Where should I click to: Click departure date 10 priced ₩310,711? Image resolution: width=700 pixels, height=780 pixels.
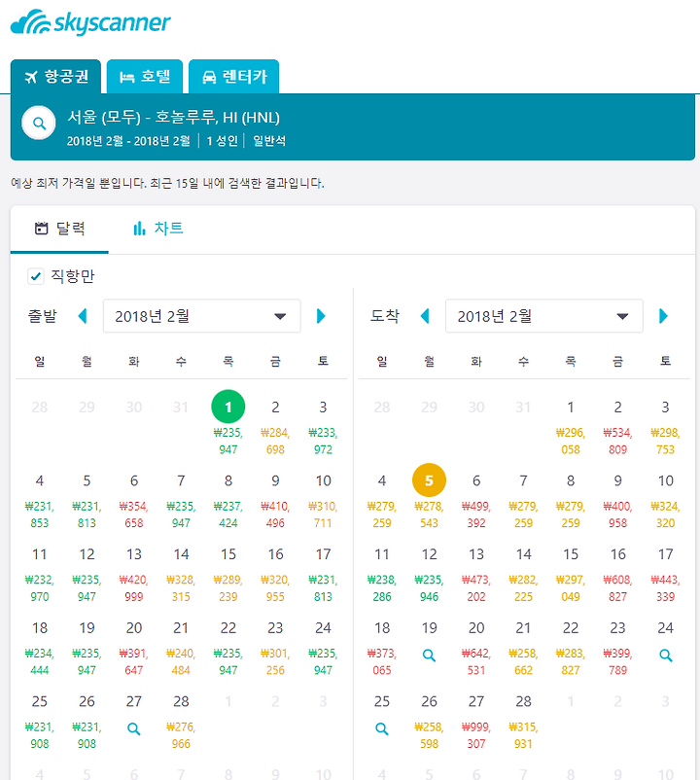(323, 502)
